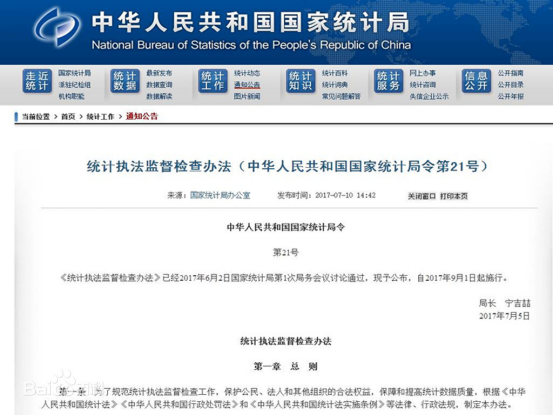
Task: Open the 公开年报 submenu link
Action: pyautogui.click(x=510, y=96)
